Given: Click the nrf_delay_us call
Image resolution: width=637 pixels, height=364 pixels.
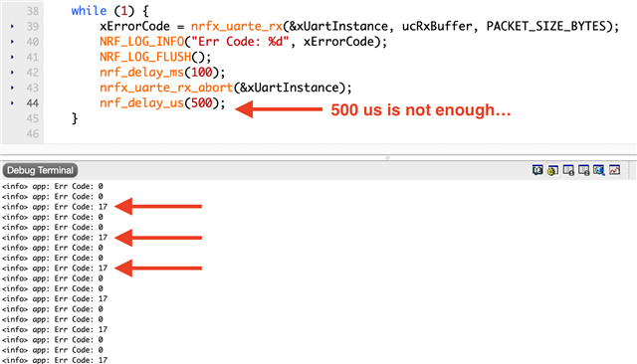Looking at the screenshot, I should pos(141,103).
